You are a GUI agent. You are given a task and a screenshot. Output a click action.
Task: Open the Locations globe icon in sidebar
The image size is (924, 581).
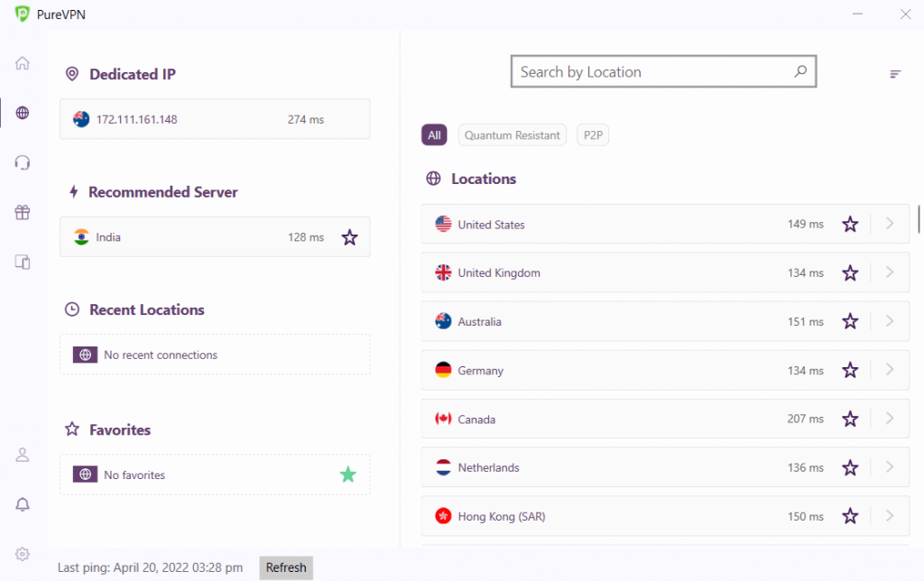click(x=23, y=113)
